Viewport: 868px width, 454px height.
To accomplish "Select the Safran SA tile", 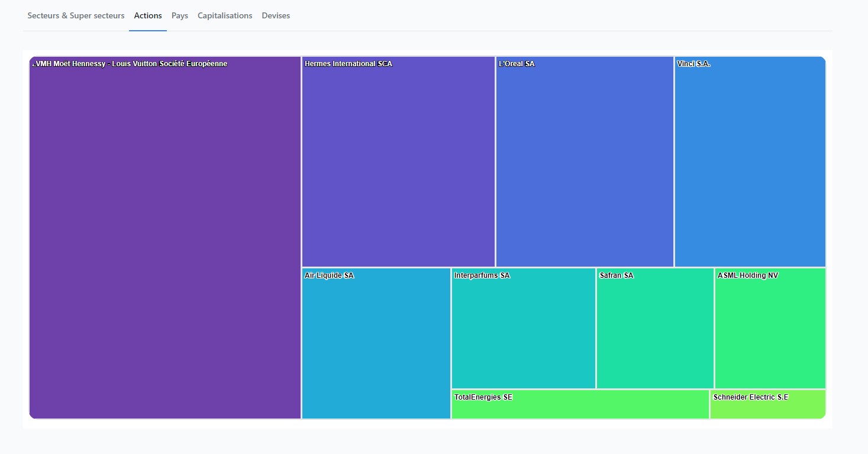I will [655, 328].
